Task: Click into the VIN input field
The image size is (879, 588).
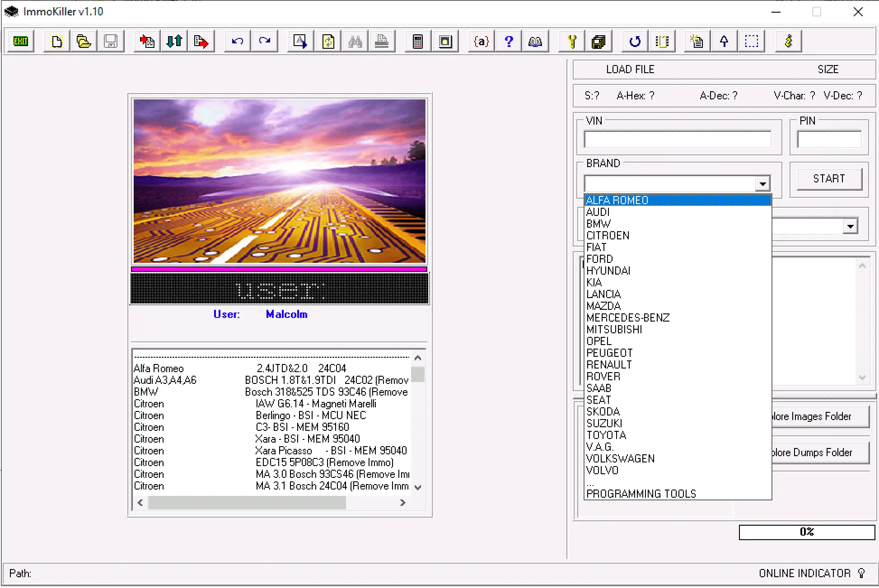Action: 678,140
